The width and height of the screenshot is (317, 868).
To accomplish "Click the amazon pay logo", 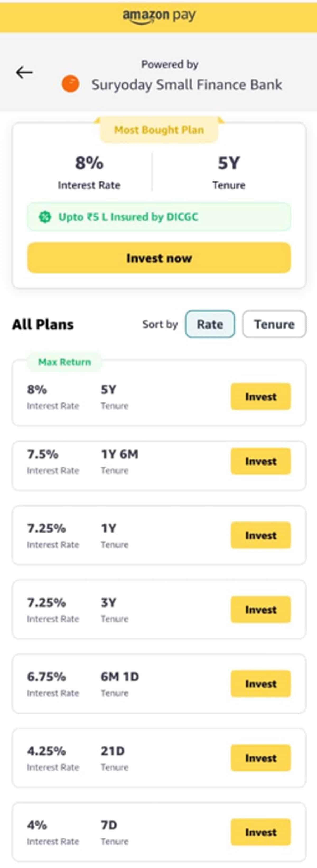I will [x=159, y=16].
